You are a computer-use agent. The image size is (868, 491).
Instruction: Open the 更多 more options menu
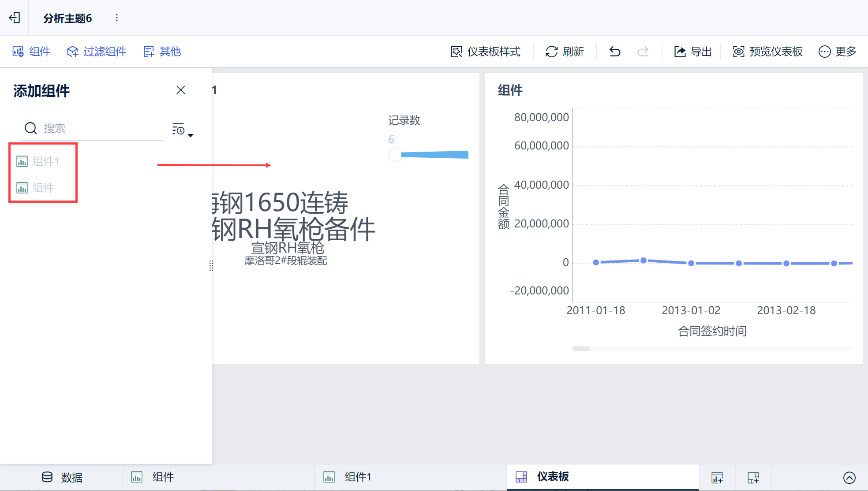(x=837, y=52)
